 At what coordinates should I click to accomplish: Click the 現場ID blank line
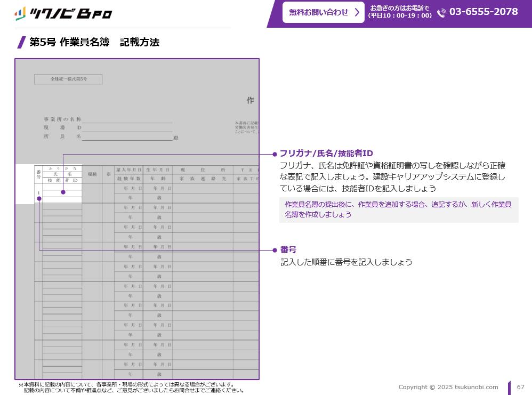(127, 128)
